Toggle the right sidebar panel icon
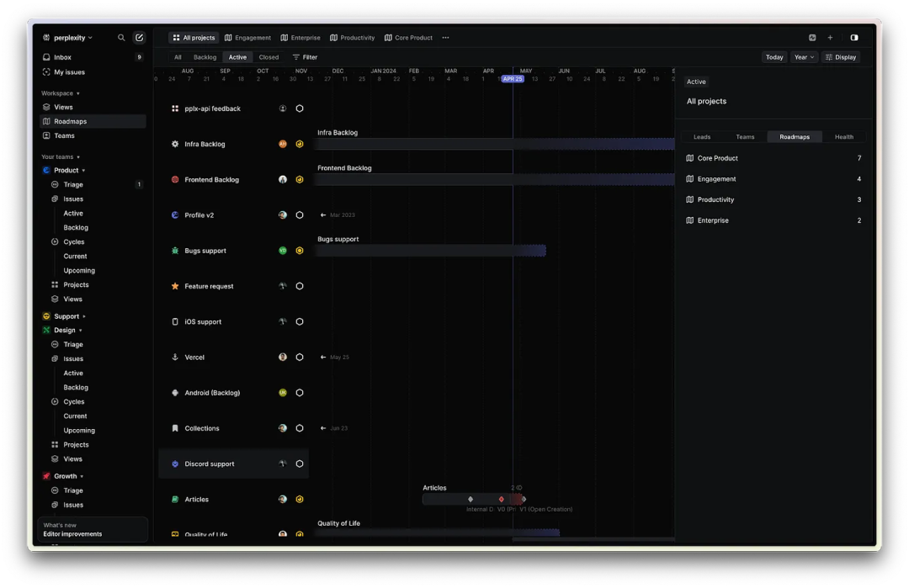 coord(854,38)
